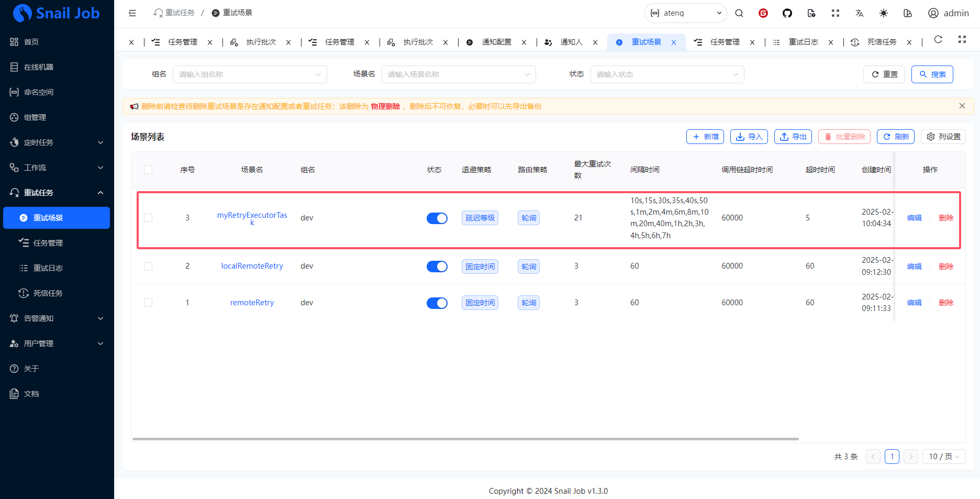Screen dimensions: 980x499
Task: Click the 新增 add button
Action: (x=705, y=137)
